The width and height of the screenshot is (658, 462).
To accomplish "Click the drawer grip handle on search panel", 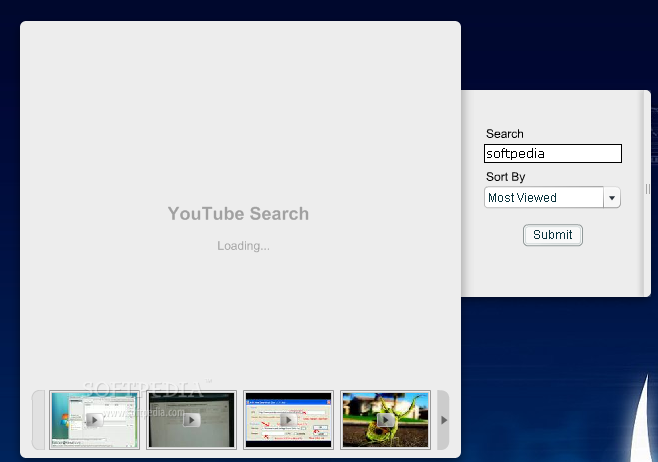I will (x=647, y=189).
